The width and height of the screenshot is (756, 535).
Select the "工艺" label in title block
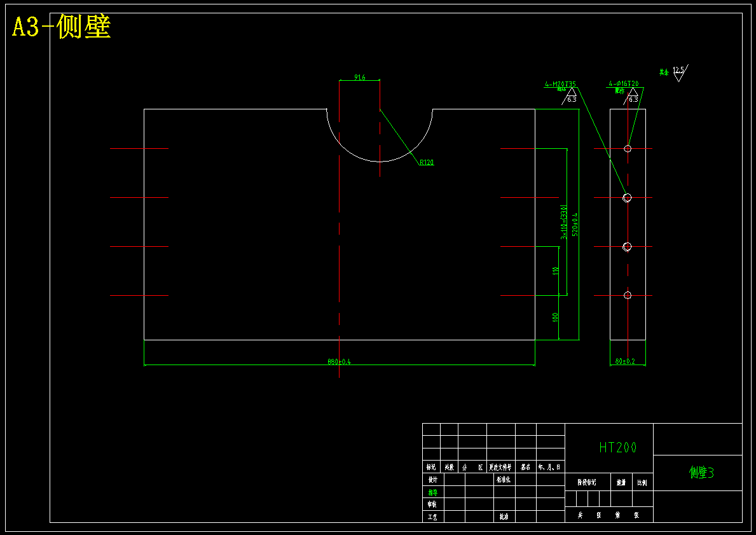pyautogui.click(x=432, y=517)
